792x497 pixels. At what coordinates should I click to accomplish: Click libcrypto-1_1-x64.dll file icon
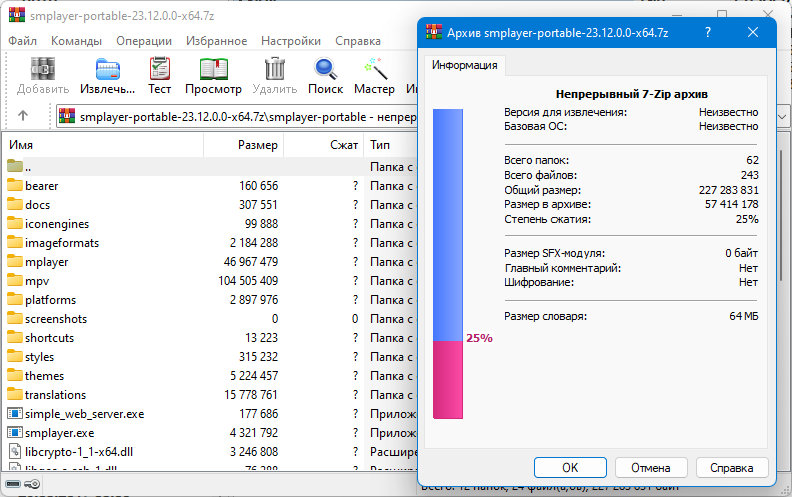[x=15, y=452]
